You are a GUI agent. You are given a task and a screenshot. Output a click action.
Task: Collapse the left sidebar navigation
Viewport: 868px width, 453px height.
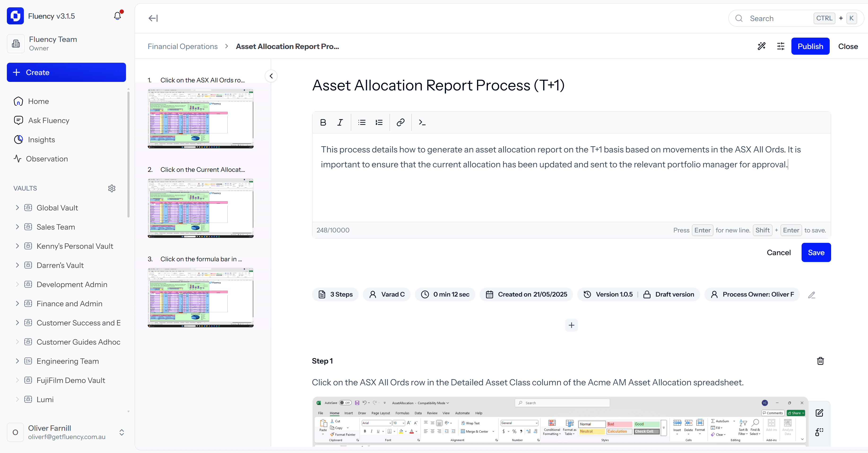click(x=153, y=18)
